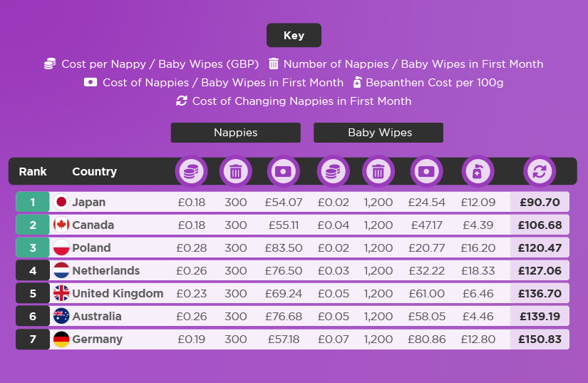588x383 pixels.
Task: Click the Baby Wipes trash bin icon
Action: click(378, 171)
